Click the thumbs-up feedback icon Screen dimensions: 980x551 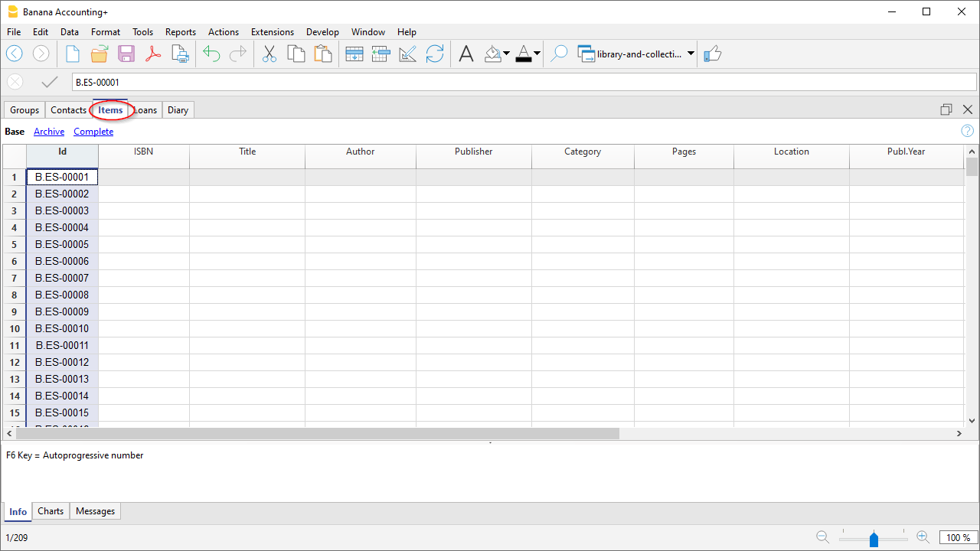[x=713, y=54]
